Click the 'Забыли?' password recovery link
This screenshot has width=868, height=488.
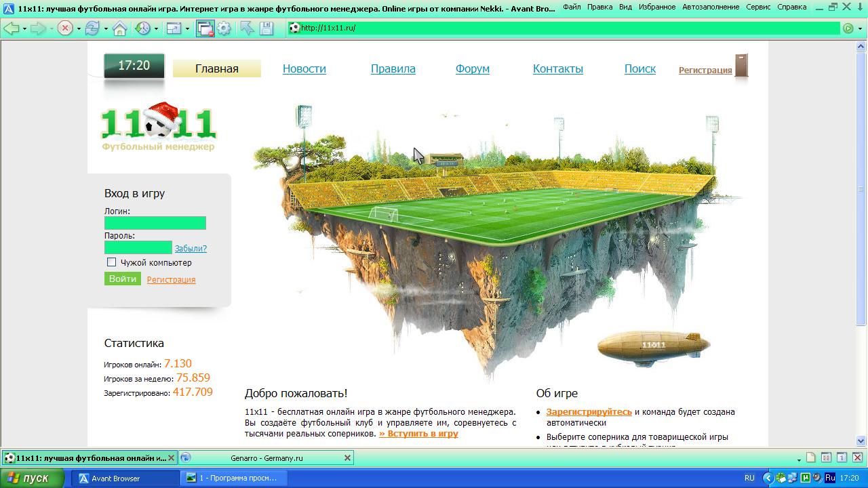[x=191, y=249]
